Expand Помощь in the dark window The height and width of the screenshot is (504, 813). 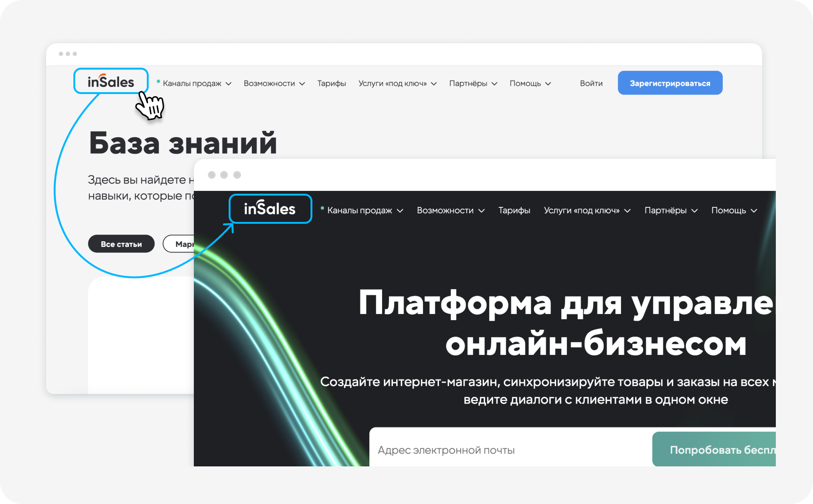[x=734, y=210]
